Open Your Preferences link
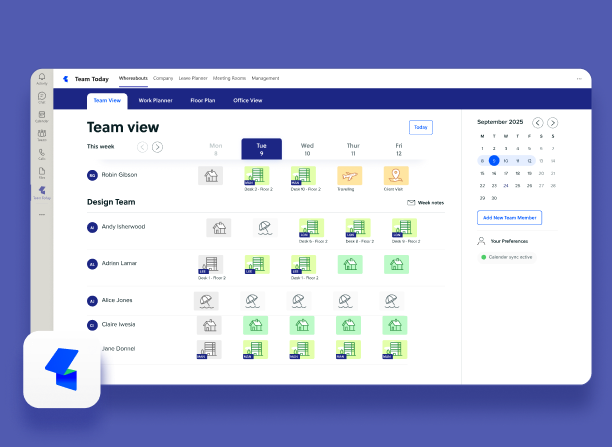The height and width of the screenshot is (447, 612). (509, 241)
